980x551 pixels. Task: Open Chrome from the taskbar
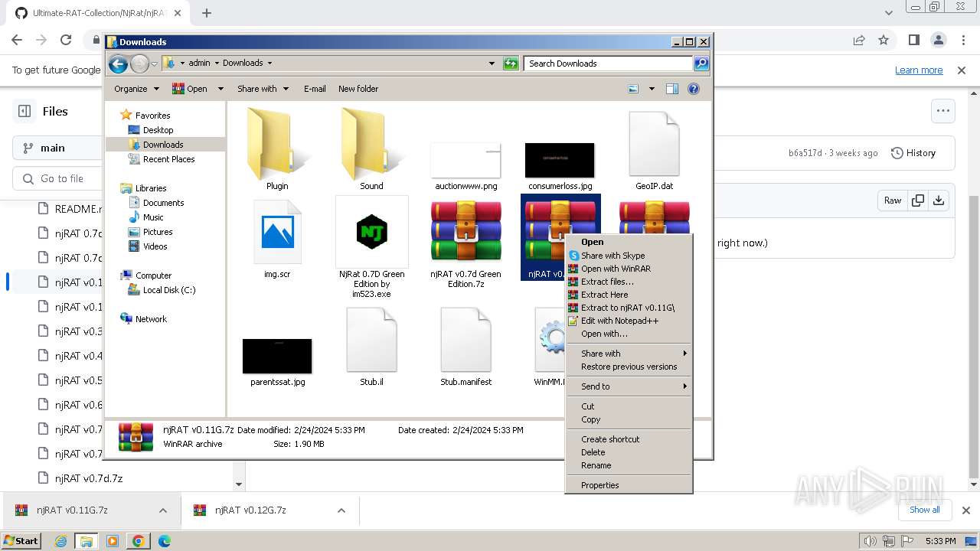[138, 541]
